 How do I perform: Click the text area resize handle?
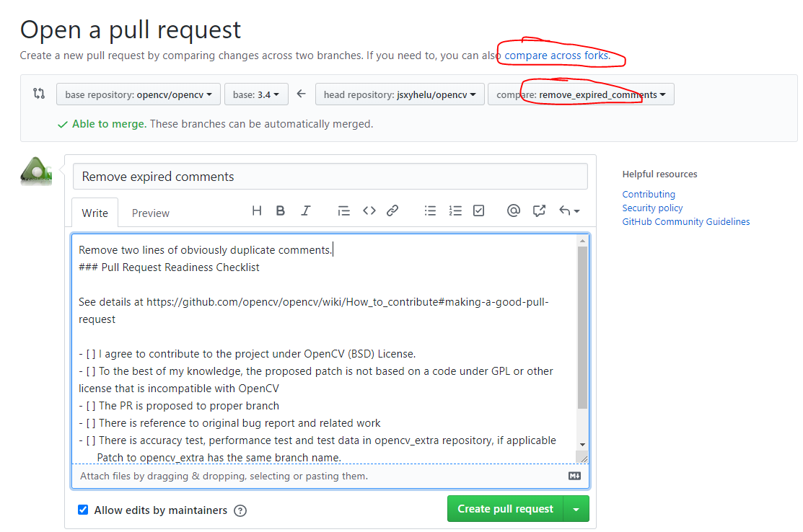point(583,458)
